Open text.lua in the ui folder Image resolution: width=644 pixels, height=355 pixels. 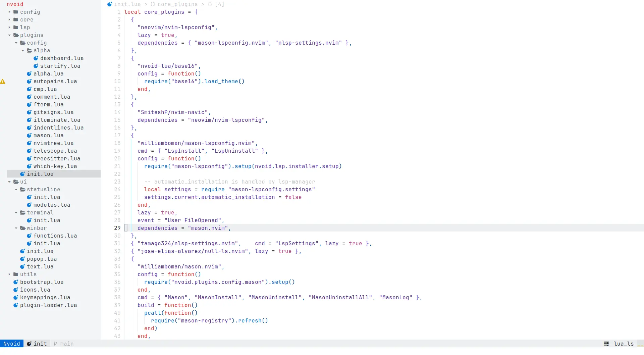(x=40, y=267)
